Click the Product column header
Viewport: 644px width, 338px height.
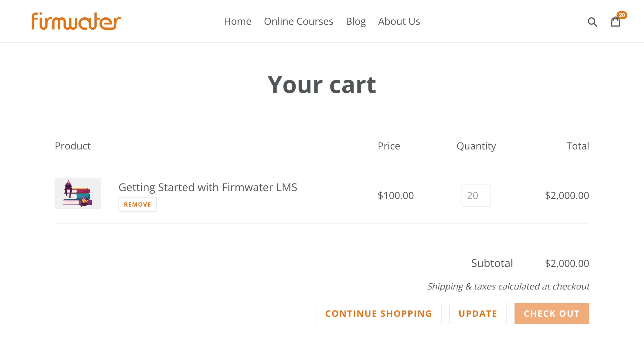point(73,146)
